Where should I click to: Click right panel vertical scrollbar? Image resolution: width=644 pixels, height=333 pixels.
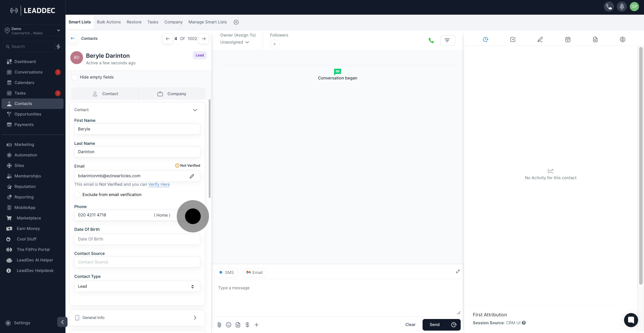641,166
